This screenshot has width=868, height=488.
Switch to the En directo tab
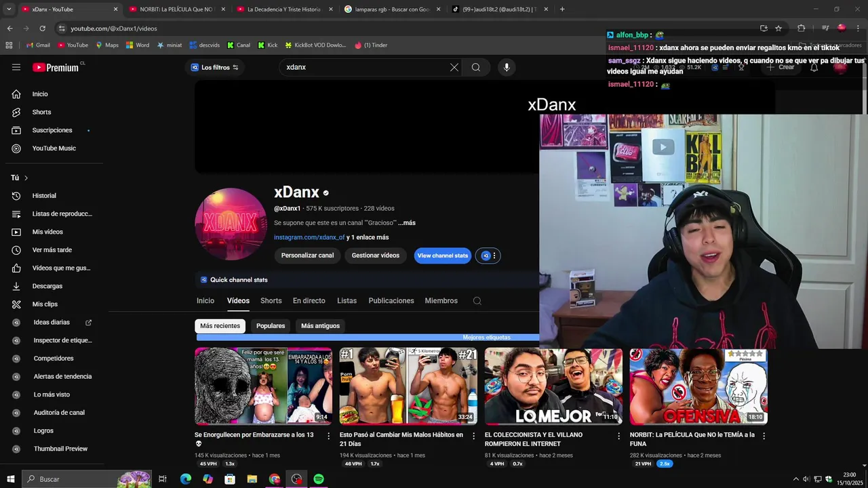[x=309, y=301]
